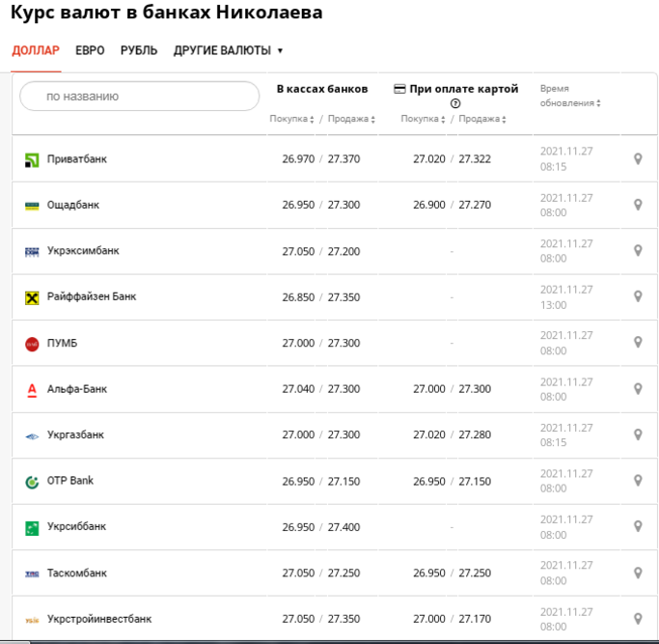Image resolution: width=659 pixels, height=644 pixels.
Task: Open the OTP Bank link
Action: point(70,481)
